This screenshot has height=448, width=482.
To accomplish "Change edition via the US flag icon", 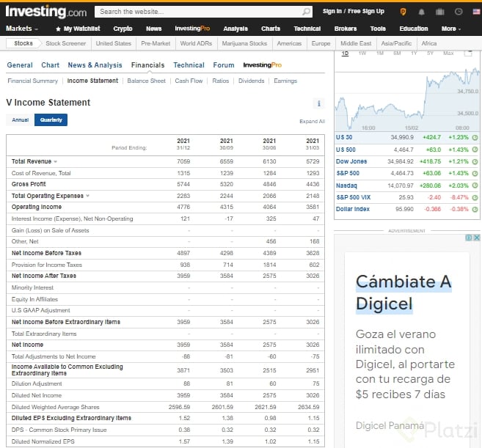I will coord(476,12).
